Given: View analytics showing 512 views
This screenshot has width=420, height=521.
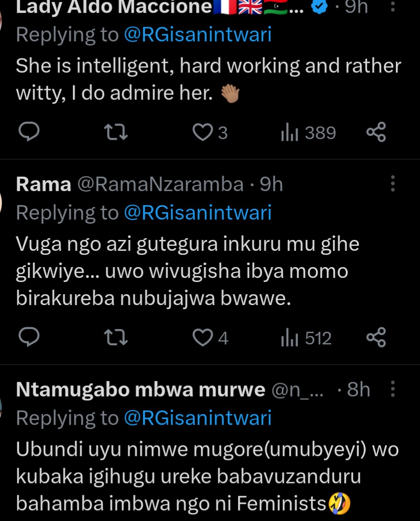Looking at the screenshot, I should (307, 338).
